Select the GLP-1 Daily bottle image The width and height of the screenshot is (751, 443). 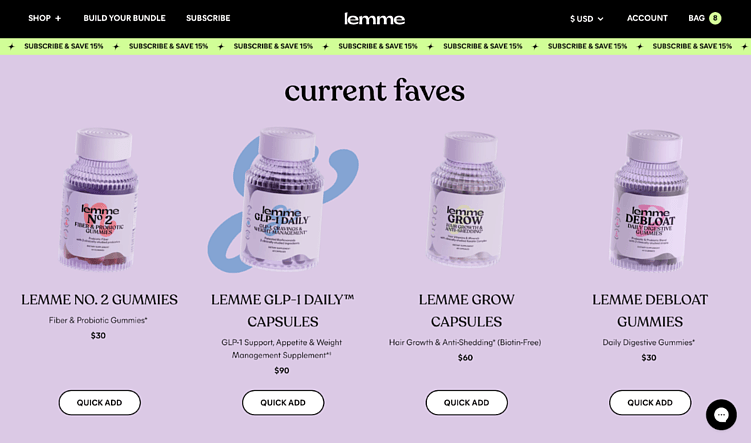tap(283, 199)
